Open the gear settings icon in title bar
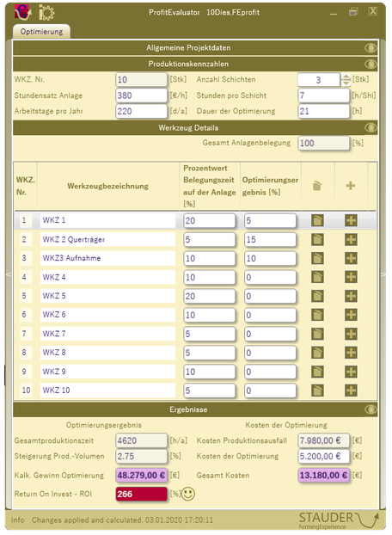The height and width of the screenshot is (535, 392). (46, 13)
